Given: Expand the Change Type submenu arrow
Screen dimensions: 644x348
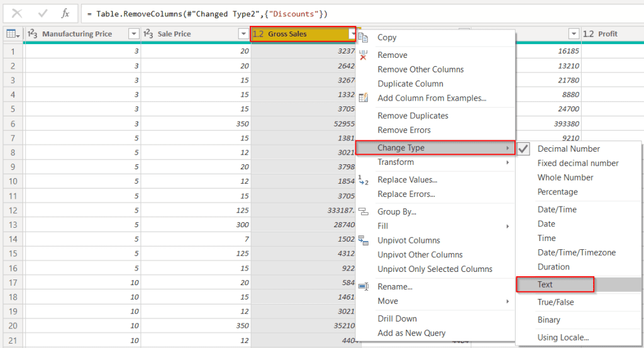Looking at the screenshot, I should pos(508,148).
